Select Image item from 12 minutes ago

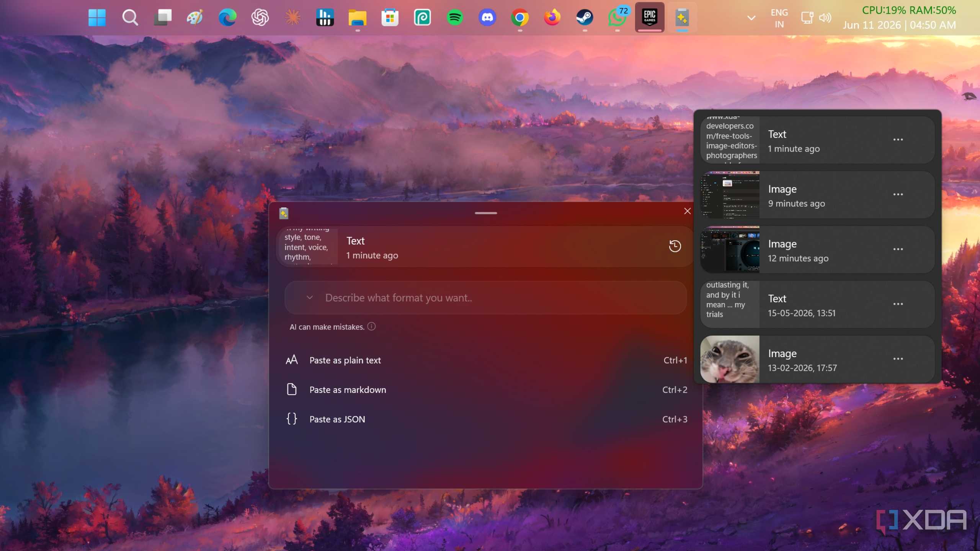tap(817, 249)
